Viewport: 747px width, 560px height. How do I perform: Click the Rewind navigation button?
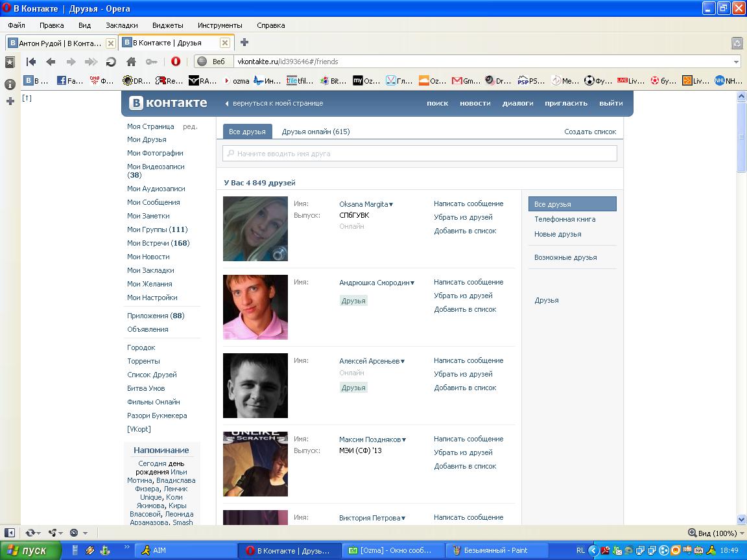(x=31, y=62)
